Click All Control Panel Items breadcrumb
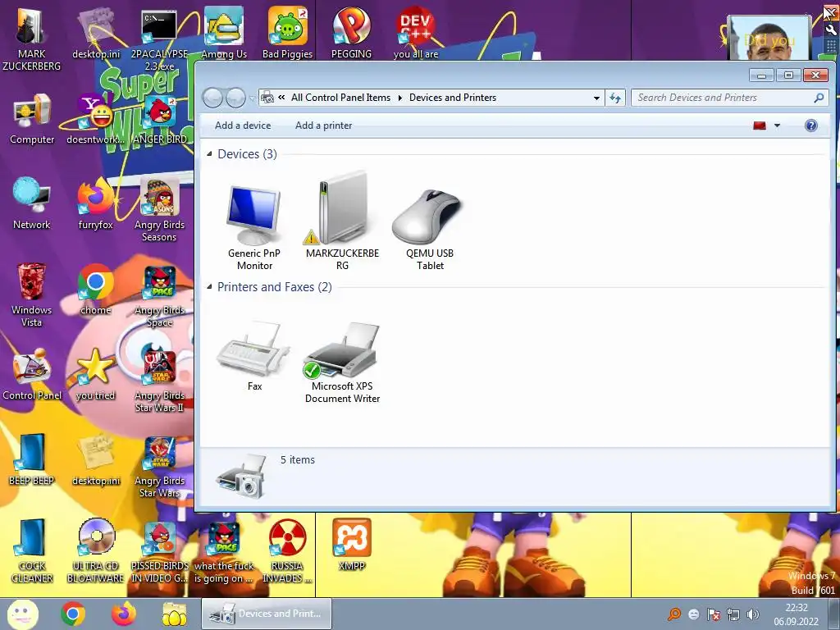The width and height of the screenshot is (840, 630). (340, 98)
